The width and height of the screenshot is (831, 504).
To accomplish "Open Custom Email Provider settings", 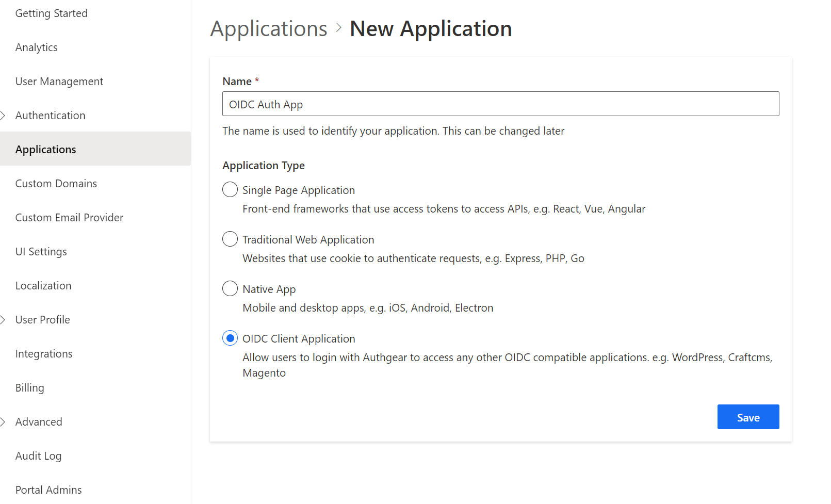I will (x=69, y=217).
